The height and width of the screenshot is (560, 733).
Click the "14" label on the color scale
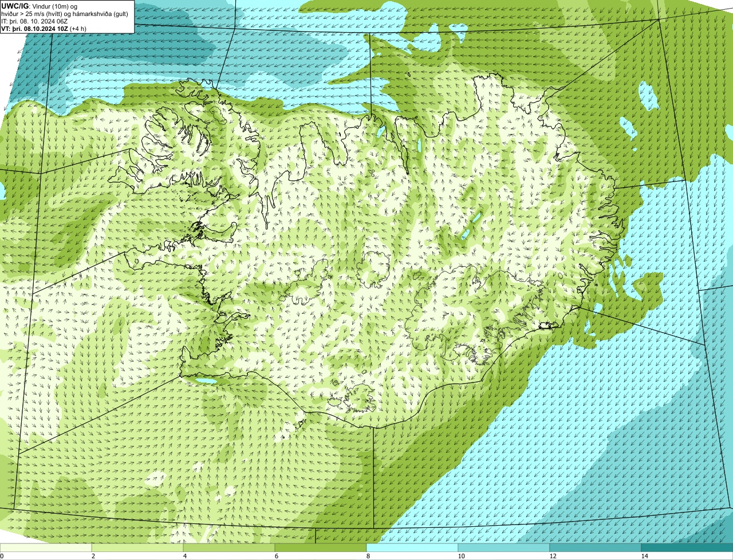click(x=644, y=556)
